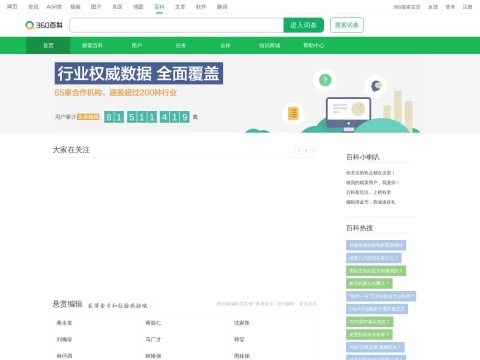Show previous 大家在关注 slide arrow
The width and height of the screenshot is (480, 360).
coord(299,150)
